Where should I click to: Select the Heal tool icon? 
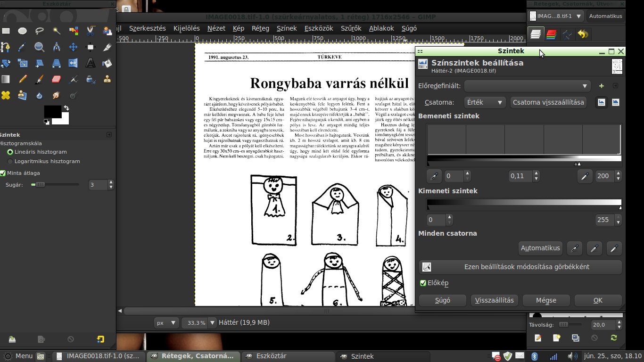click(6, 95)
